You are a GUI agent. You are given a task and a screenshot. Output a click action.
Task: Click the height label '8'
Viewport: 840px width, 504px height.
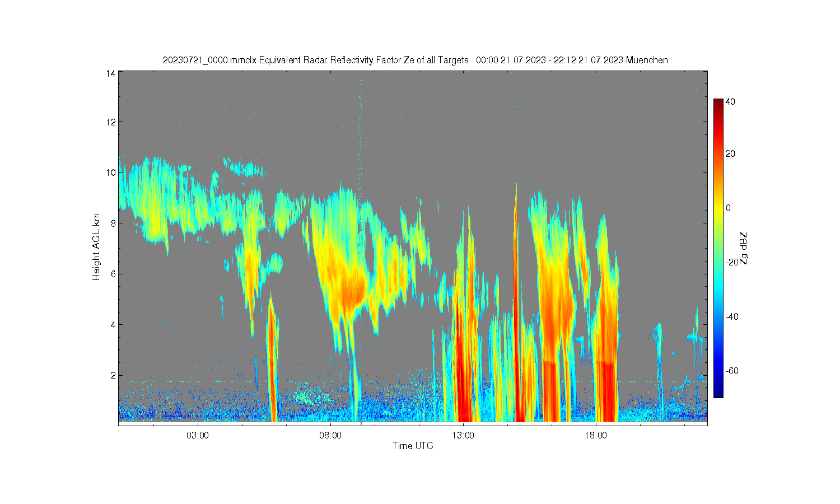113,223
